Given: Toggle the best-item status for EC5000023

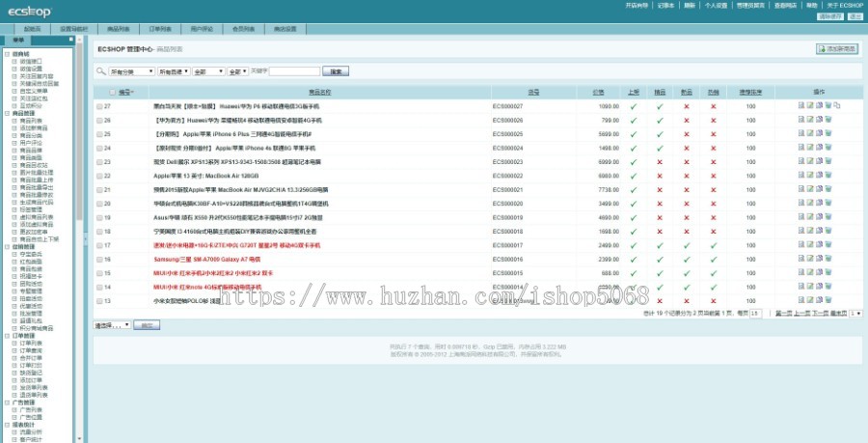Looking at the screenshot, I should (x=660, y=162).
